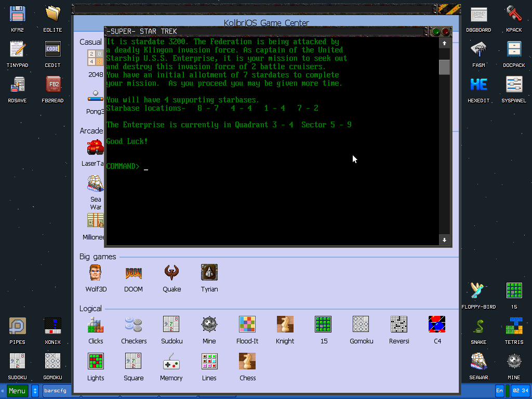Click the En keyboard layout indicator
This screenshot has height=399, width=532.
pos(499,391)
